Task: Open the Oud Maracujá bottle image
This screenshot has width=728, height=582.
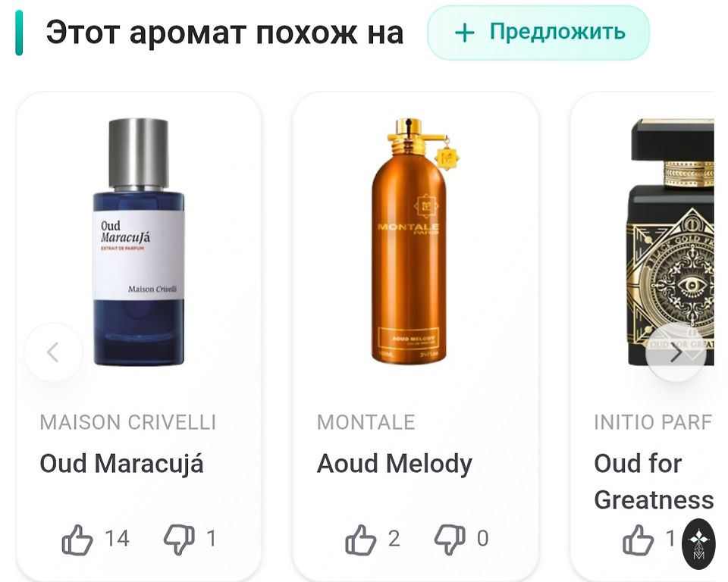Action: click(139, 241)
